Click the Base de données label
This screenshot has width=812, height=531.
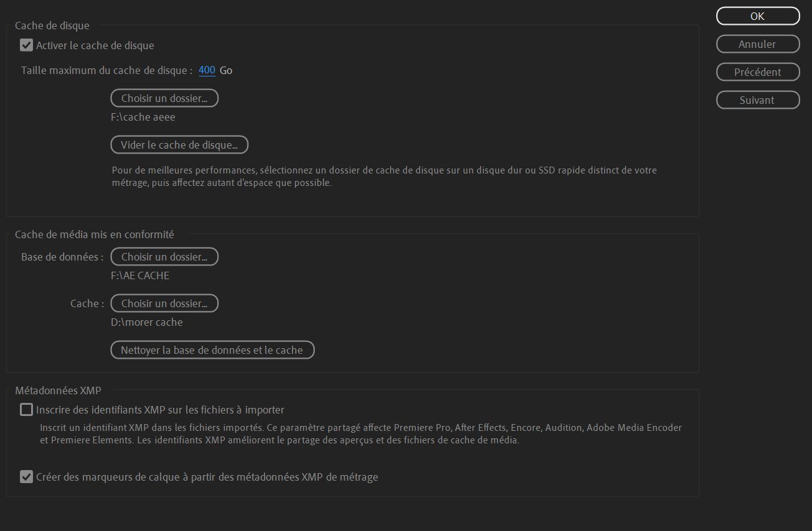(62, 257)
